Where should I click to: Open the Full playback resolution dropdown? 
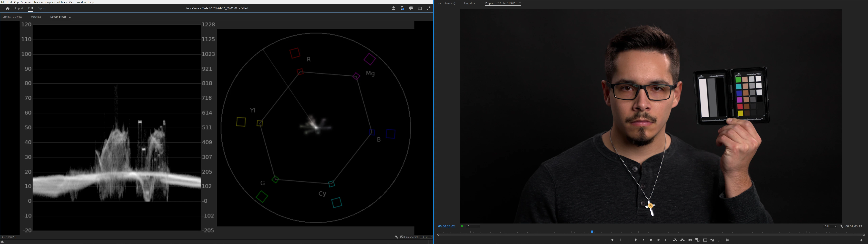(830, 227)
